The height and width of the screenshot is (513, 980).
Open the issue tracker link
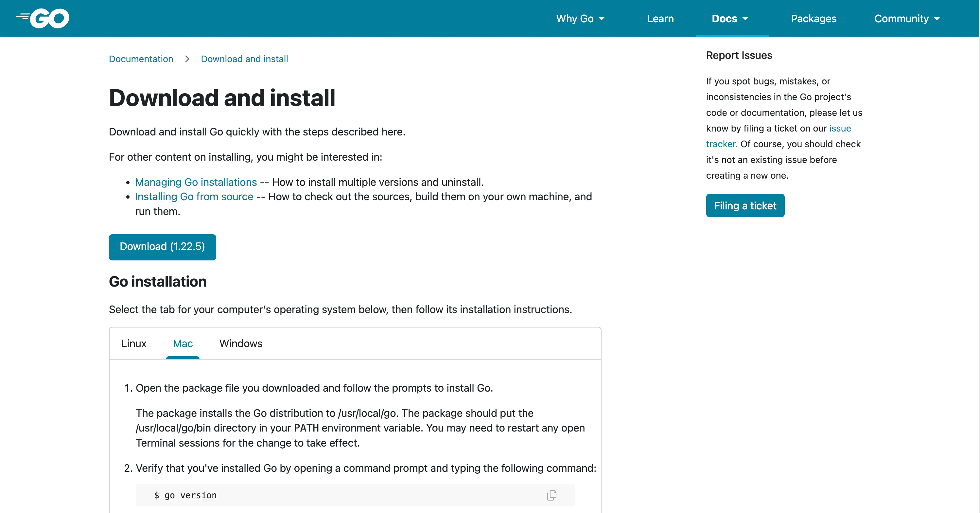point(840,128)
